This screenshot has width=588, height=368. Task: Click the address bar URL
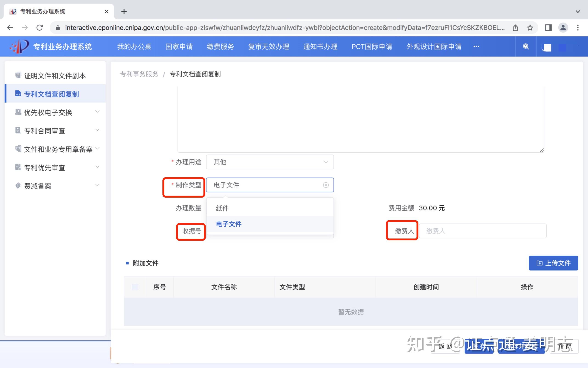[x=285, y=28]
